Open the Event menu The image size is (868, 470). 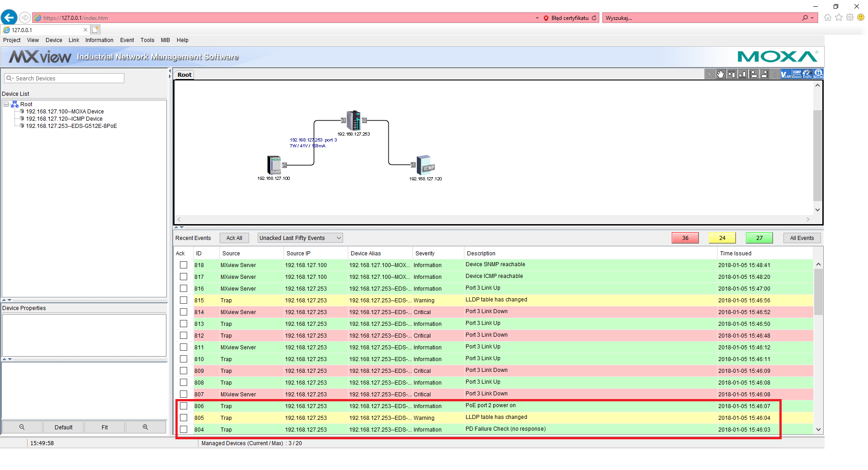pos(127,40)
